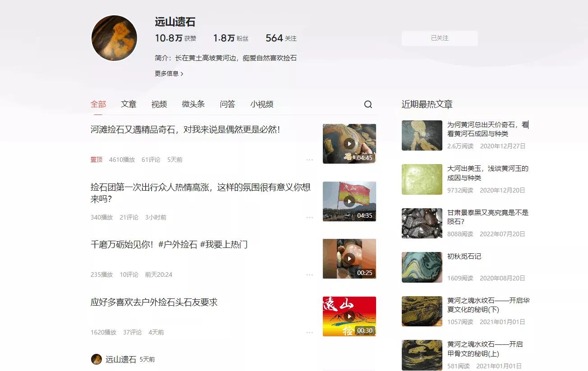This screenshot has height=371, width=588.
Task: Open the 问答 tab
Action: point(227,104)
